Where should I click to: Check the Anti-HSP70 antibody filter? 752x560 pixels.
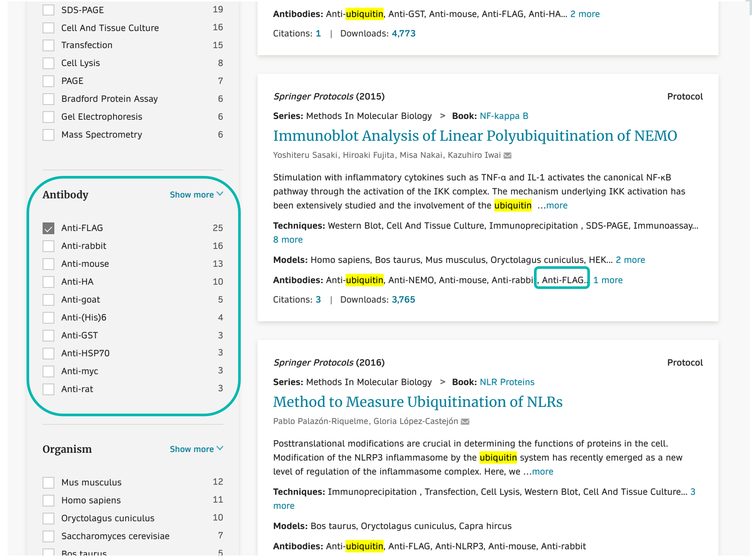pos(48,353)
